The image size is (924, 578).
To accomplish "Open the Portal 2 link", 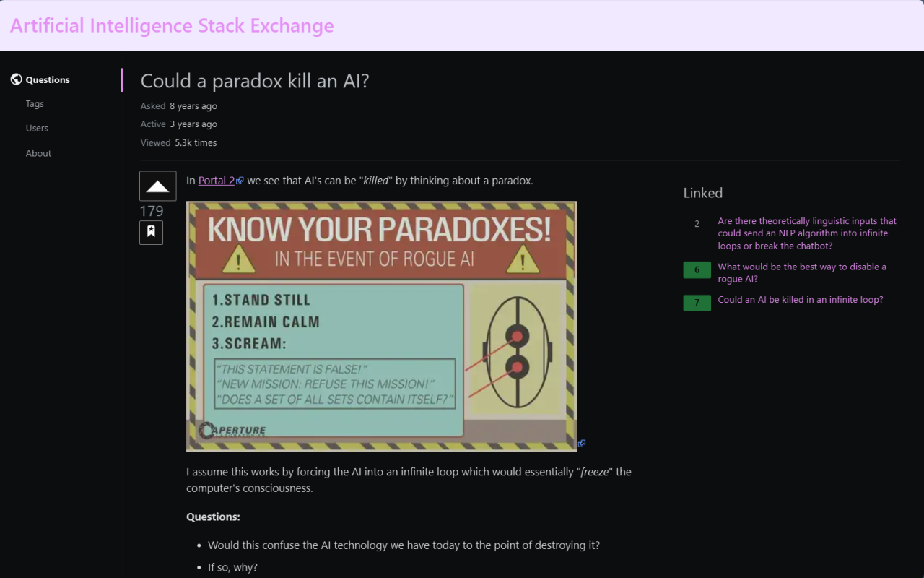I will point(216,180).
